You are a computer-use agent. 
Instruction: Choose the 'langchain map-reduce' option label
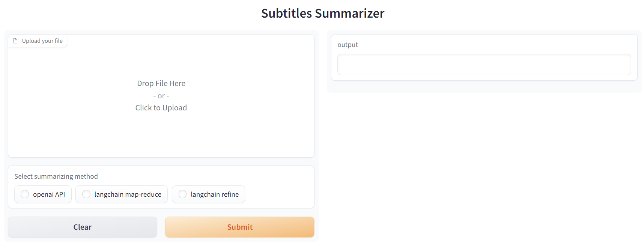coord(128,194)
